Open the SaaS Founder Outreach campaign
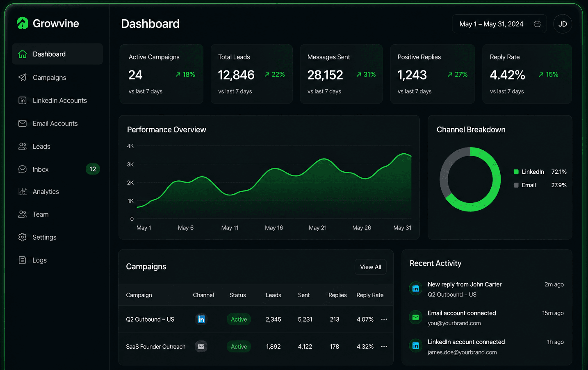588x370 pixels. pos(156,347)
